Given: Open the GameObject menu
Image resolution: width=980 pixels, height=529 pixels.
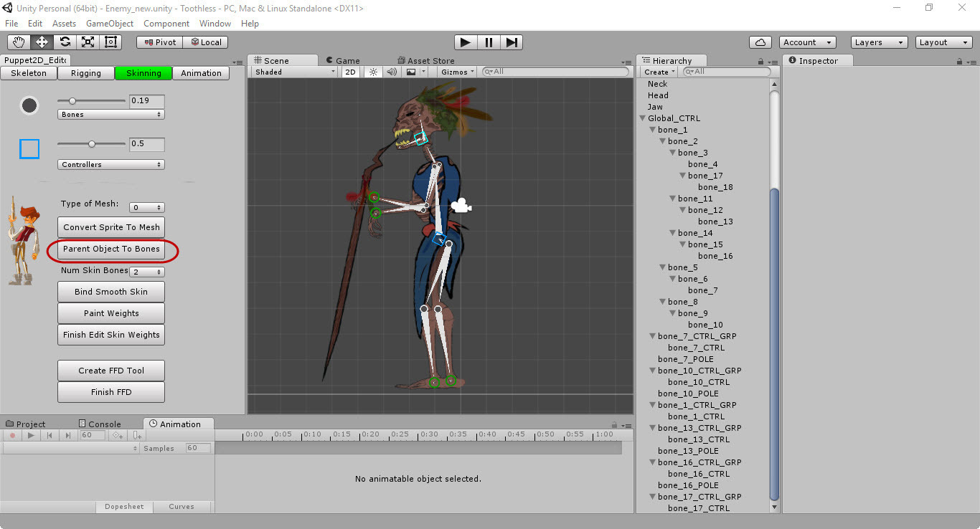Looking at the screenshot, I should click(x=110, y=24).
